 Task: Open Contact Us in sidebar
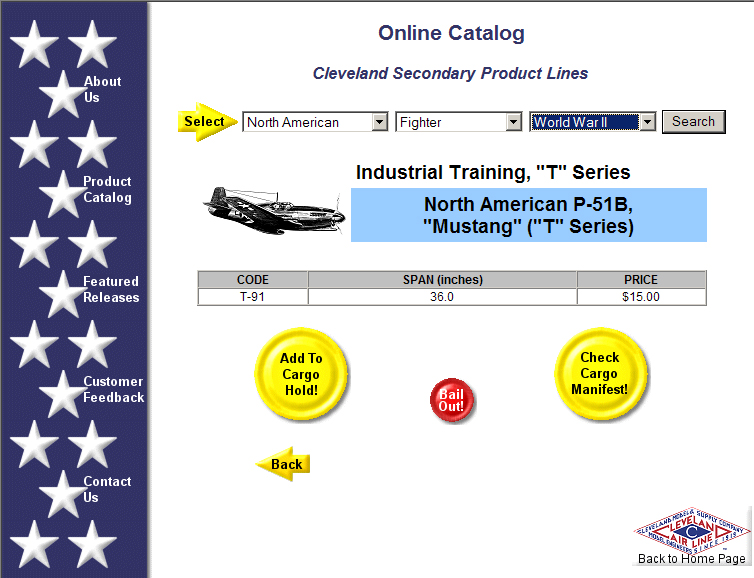pyautogui.click(x=107, y=490)
